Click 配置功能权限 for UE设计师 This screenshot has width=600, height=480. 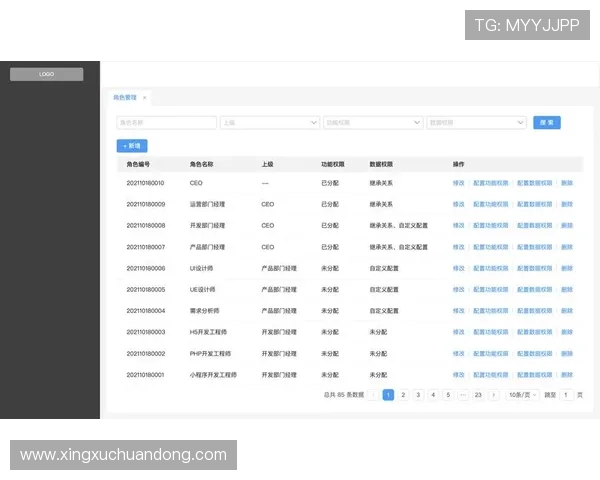pyautogui.click(x=491, y=289)
